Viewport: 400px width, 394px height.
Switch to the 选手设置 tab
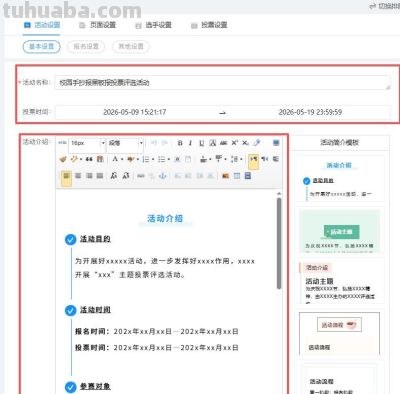pos(153,25)
